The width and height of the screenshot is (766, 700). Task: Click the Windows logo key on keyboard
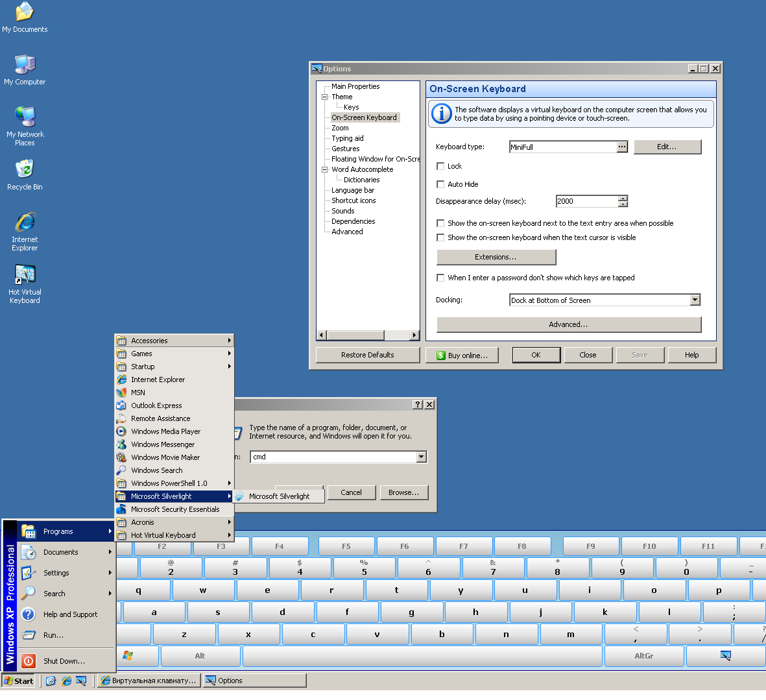tap(128, 655)
